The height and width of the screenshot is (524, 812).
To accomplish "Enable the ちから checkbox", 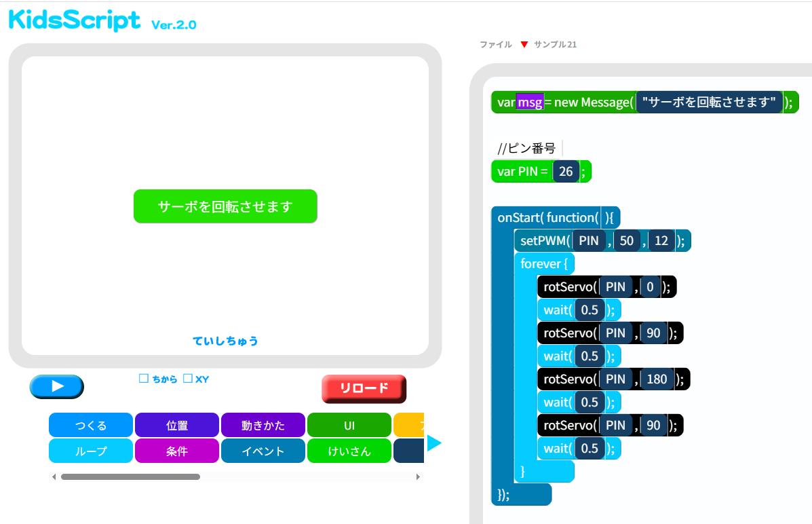I will click(x=143, y=379).
